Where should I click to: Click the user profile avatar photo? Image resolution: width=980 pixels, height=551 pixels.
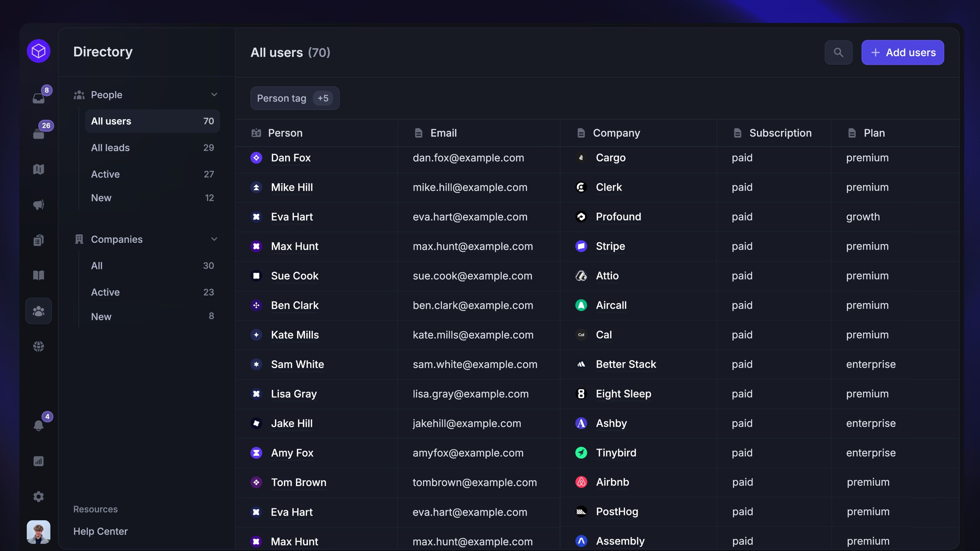(x=39, y=532)
